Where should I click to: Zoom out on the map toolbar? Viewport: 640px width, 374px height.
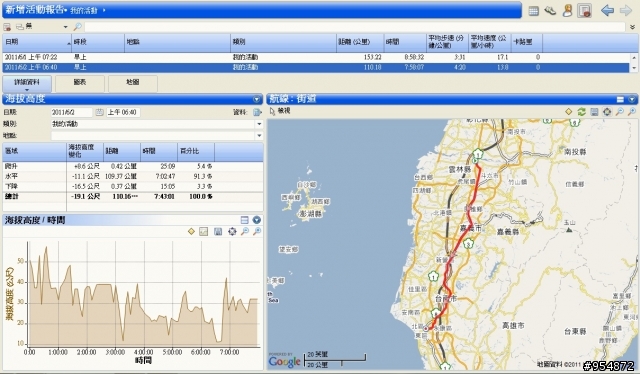pos(620,111)
